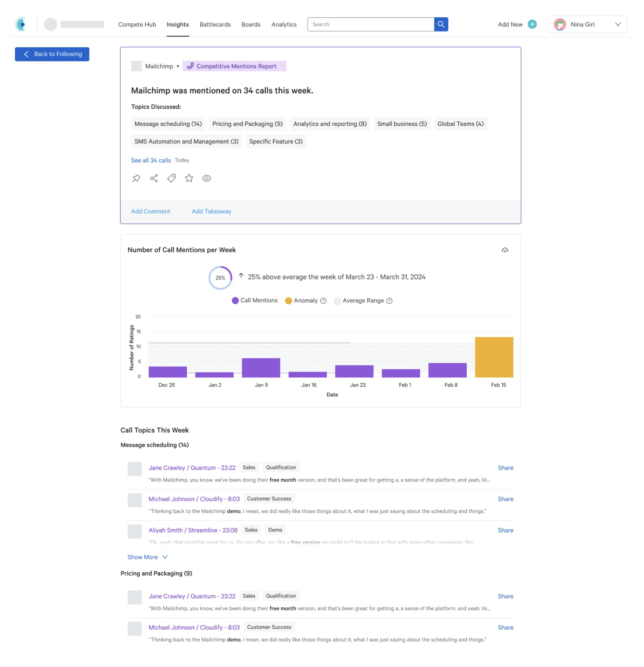Go back using Back to Following button

click(x=52, y=54)
